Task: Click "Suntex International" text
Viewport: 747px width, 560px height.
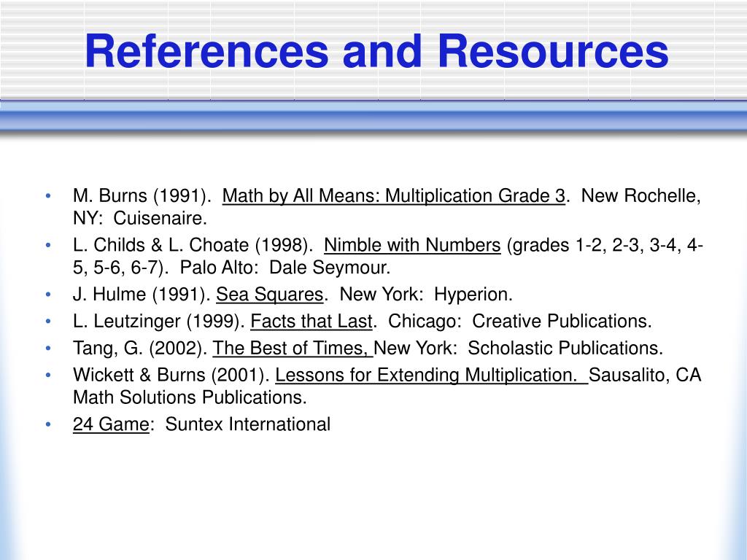Action: 248,424
